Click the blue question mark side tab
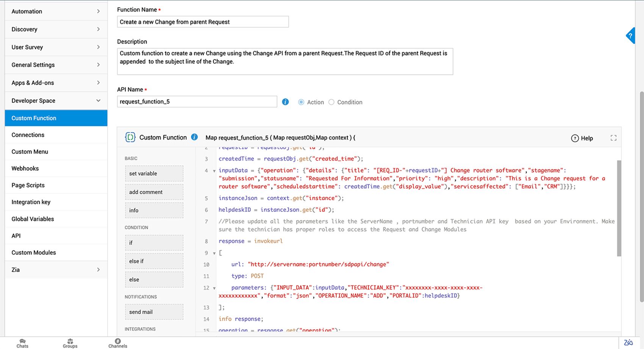 point(630,36)
